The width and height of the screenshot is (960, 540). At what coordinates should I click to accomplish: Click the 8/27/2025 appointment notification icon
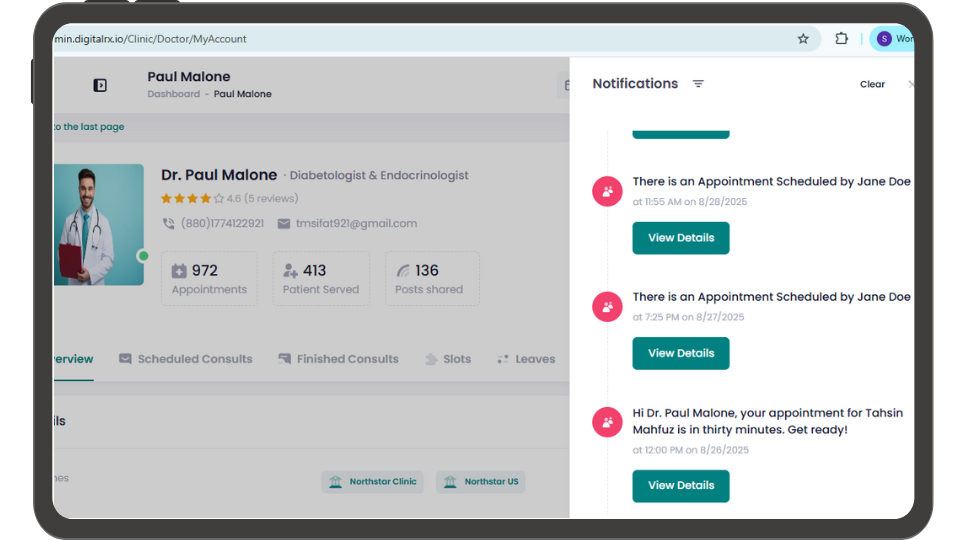(x=607, y=307)
